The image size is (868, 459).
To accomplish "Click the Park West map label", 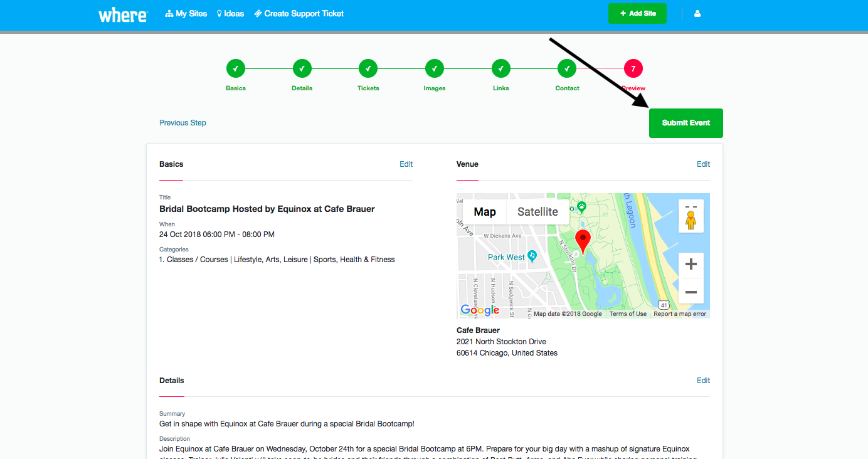I will [x=507, y=257].
